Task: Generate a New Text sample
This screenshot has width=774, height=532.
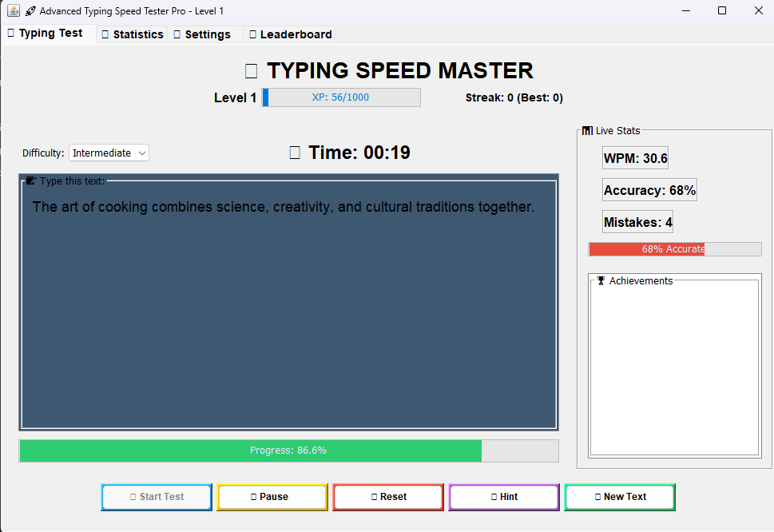Action: coord(619,497)
